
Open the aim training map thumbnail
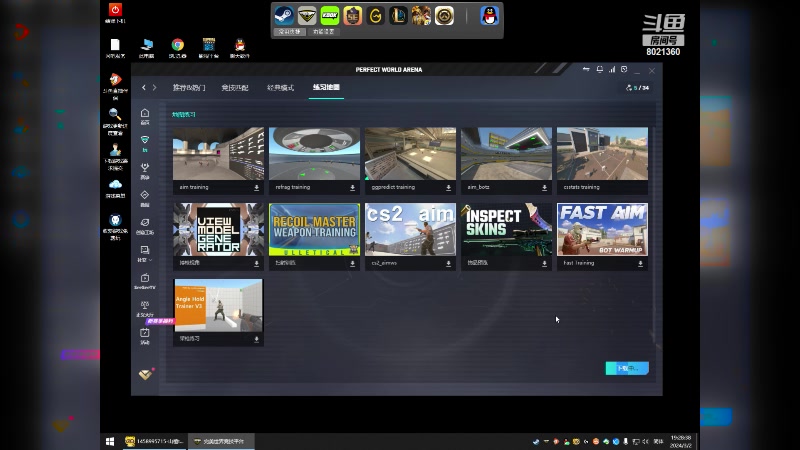(218, 154)
